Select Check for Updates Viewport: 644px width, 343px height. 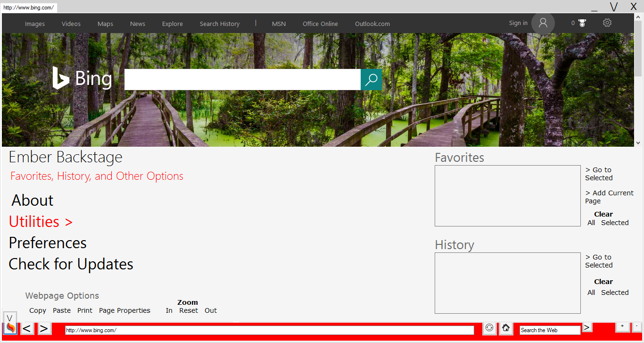[71, 264]
